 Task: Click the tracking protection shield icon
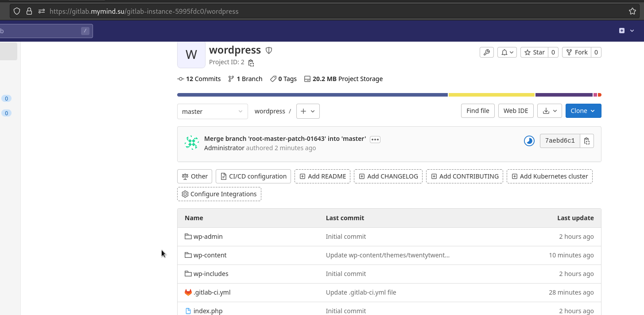click(x=17, y=11)
